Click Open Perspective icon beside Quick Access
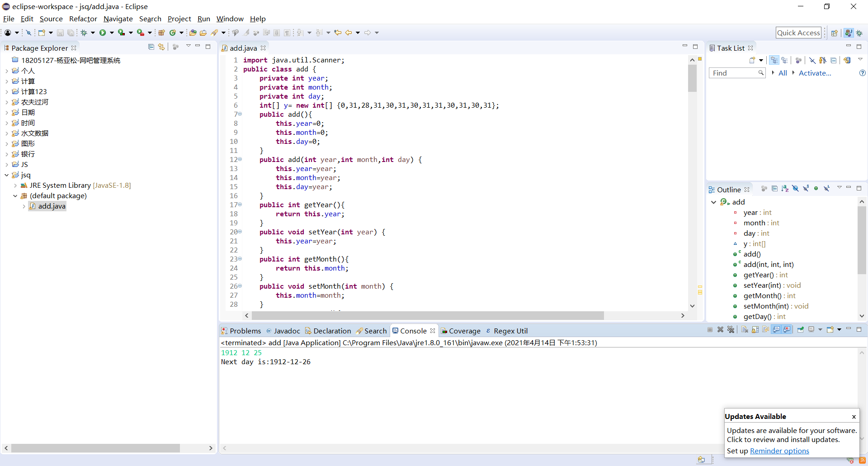 click(835, 33)
